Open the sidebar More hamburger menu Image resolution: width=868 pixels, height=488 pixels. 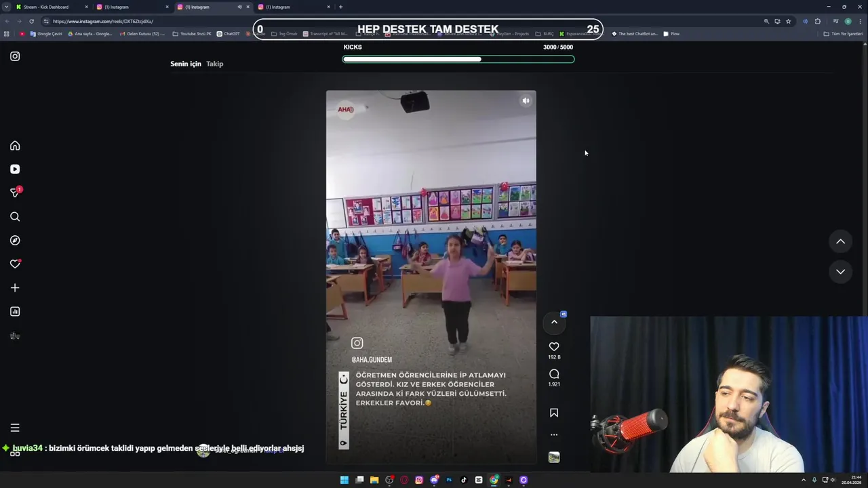(15, 428)
